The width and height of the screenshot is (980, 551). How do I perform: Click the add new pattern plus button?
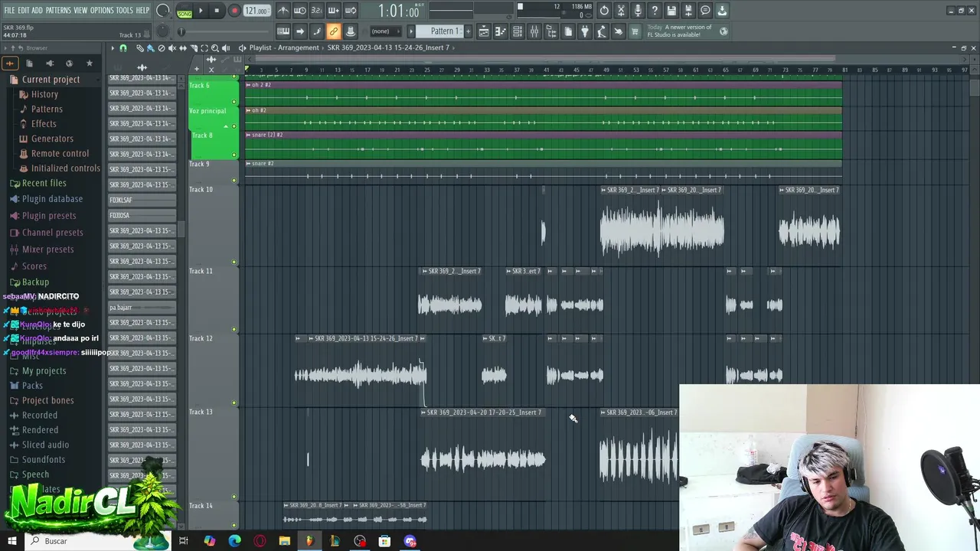click(469, 31)
